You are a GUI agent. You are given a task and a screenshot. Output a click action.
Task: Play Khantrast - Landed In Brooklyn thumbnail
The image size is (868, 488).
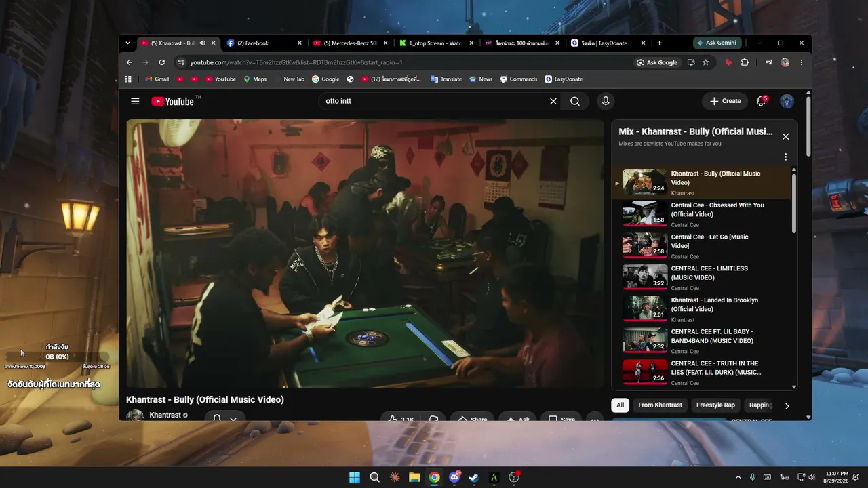pos(645,309)
